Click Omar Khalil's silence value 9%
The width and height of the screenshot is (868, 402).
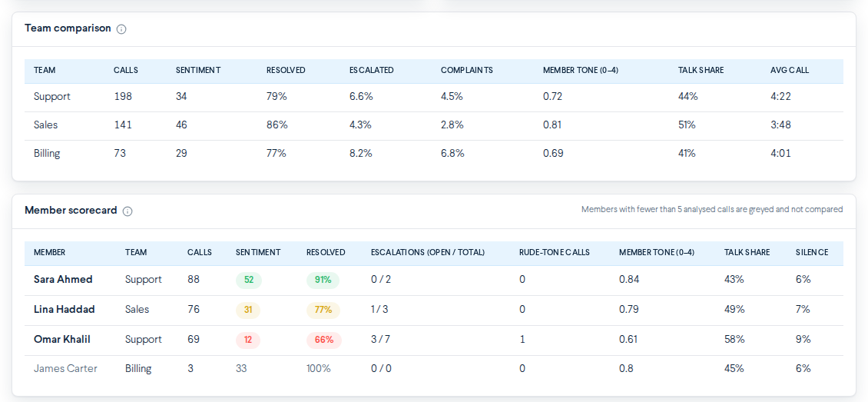(x=803, y=340)
